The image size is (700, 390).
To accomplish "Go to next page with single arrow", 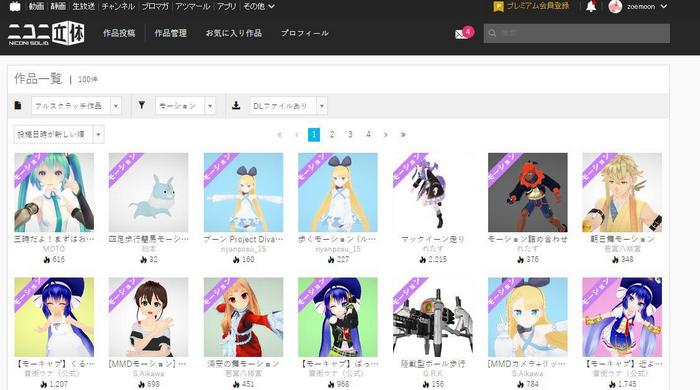I will (x=386, y=134).
